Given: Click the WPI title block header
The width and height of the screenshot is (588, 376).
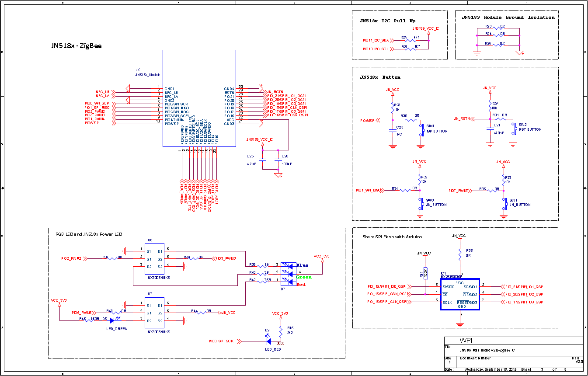Looking at the screenshot, I should pyautogui.click(x=465, y=341).
